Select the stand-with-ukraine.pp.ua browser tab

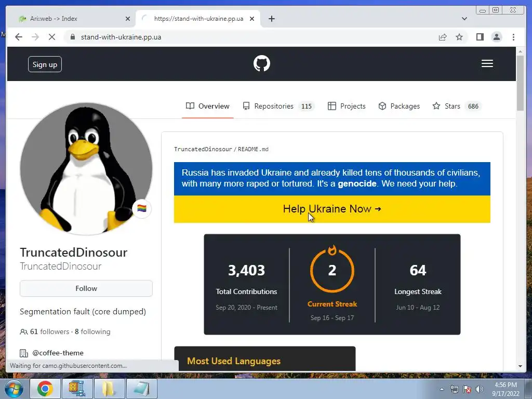tap(198, 19)
